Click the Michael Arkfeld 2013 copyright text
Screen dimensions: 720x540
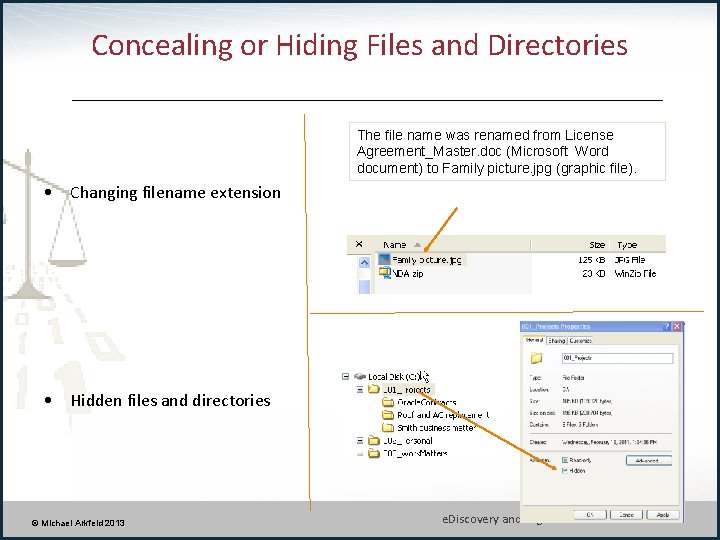(x=78, y=523)
